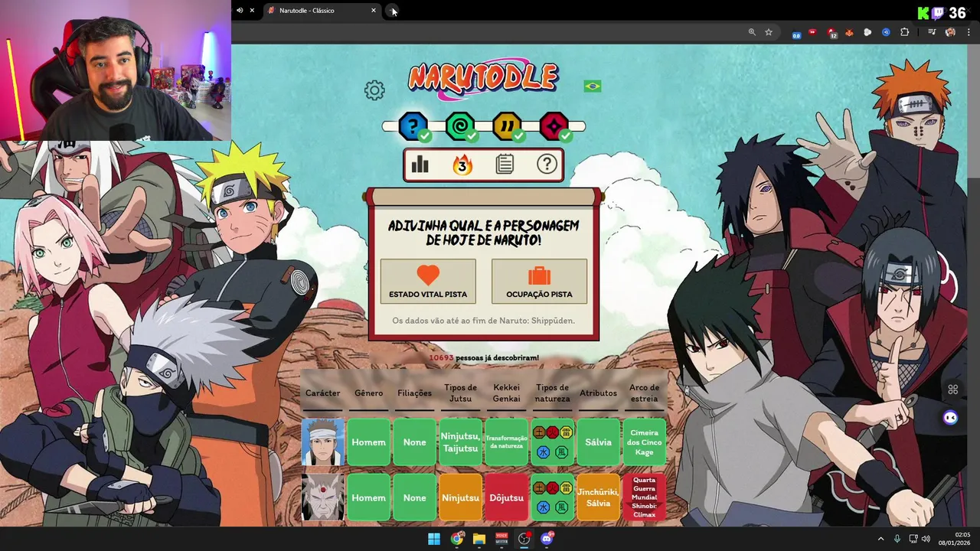
Task: Close the Narutodle - Clássico browser tab
Action: [x=374, y=11]
